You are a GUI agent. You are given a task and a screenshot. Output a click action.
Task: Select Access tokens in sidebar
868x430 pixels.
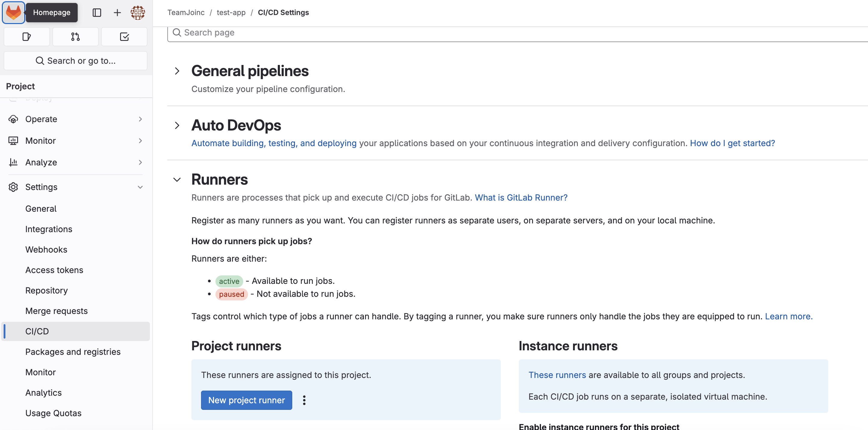[54, 270]
